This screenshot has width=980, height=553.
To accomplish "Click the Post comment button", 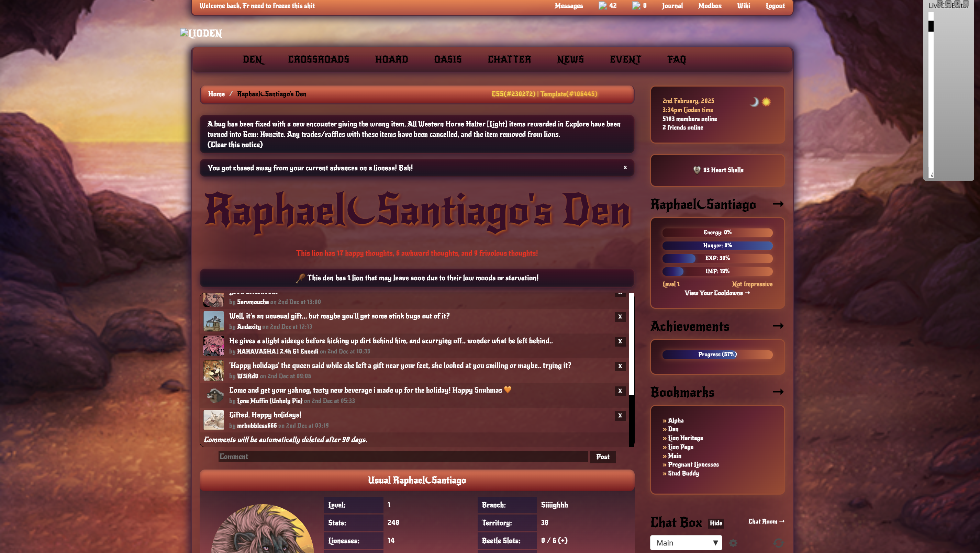I will pos(603,457).
